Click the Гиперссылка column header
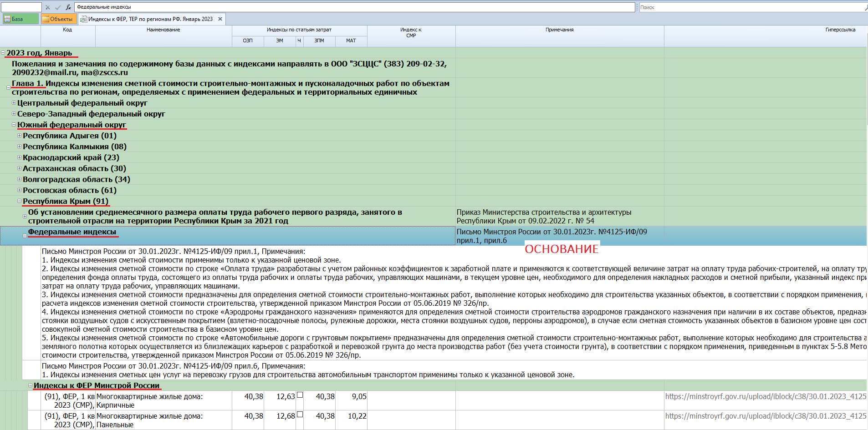Screen dimensions: 868x430 point(766,36)
